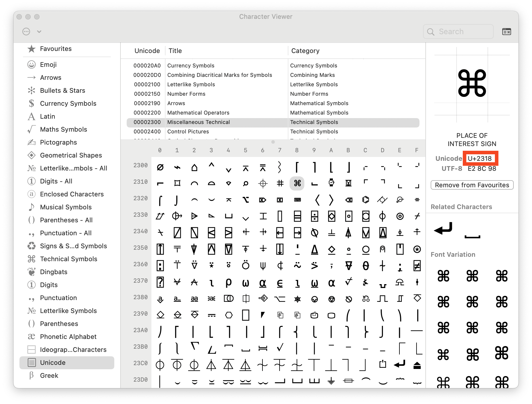Select the eject symbol in row 23C0

click(x=417, y=365)
